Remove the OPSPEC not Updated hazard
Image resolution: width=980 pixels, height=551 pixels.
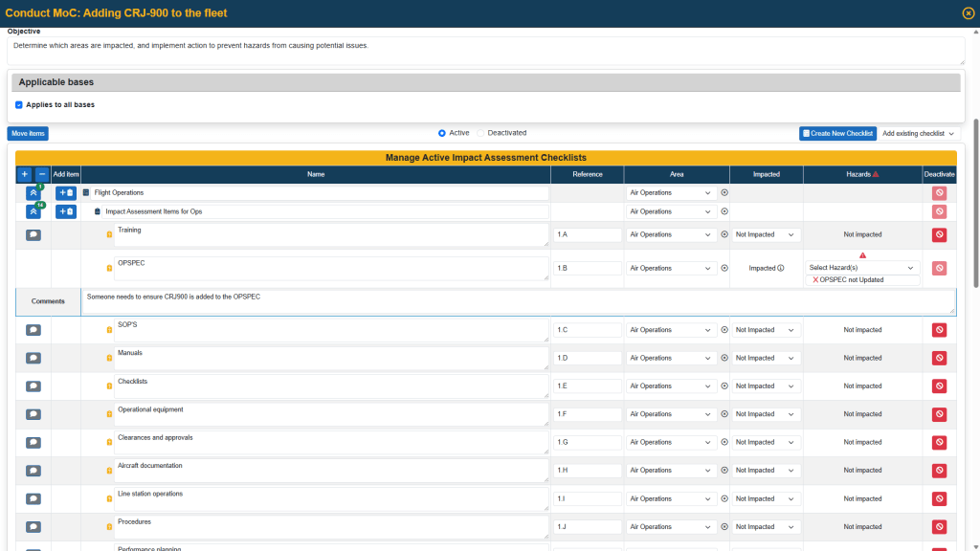point(815,280)
